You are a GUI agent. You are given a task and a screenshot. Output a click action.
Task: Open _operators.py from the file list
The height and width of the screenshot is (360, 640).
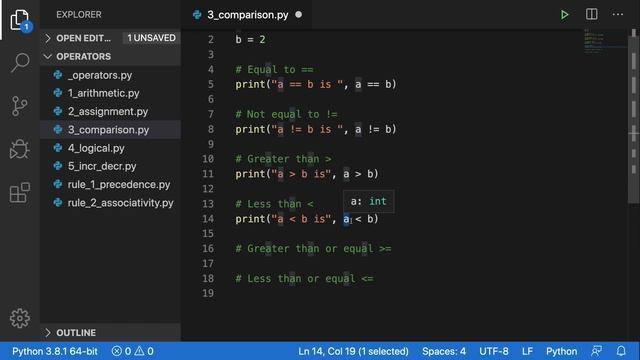pos(110,75)
